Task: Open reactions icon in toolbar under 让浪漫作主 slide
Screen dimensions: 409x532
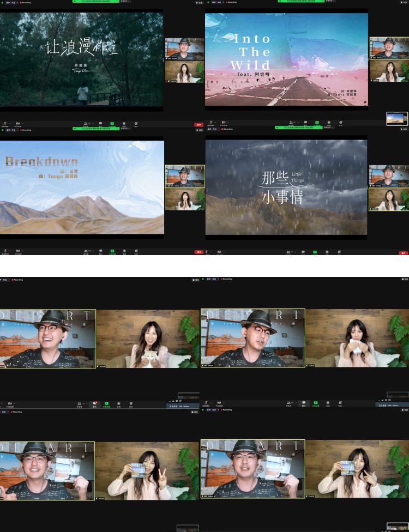Action: (136, 124)
